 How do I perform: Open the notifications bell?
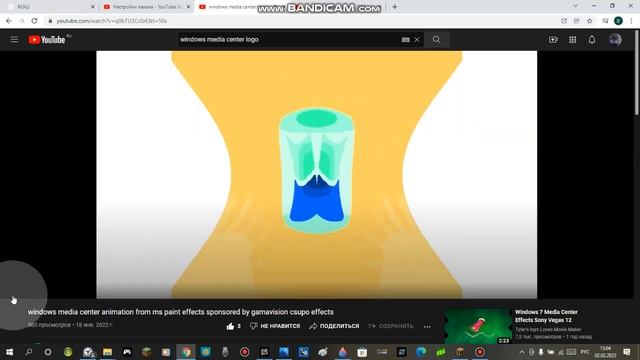tap(592, 40)
